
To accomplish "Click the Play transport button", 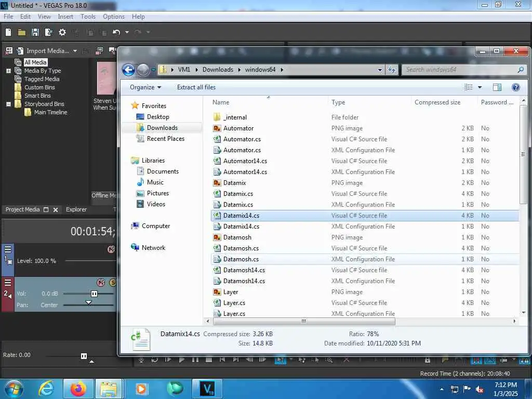I will click(x=182, y=360).
